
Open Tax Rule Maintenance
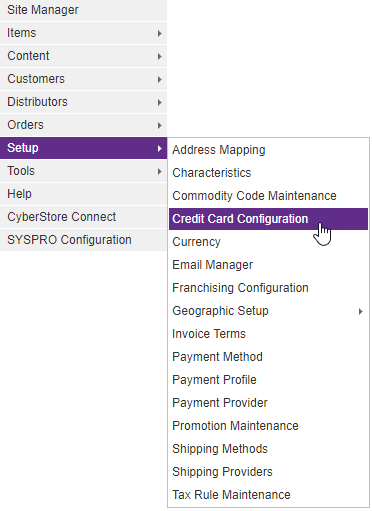(x=268, y=495)
